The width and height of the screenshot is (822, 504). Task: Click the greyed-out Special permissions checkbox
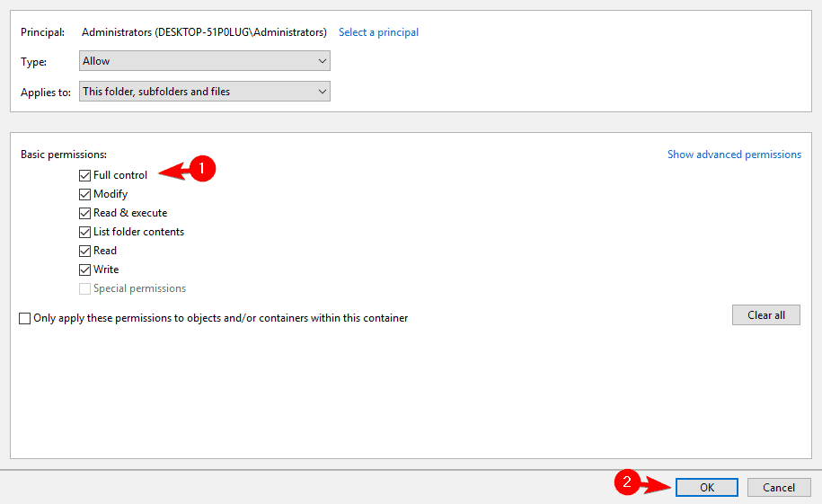84,288
